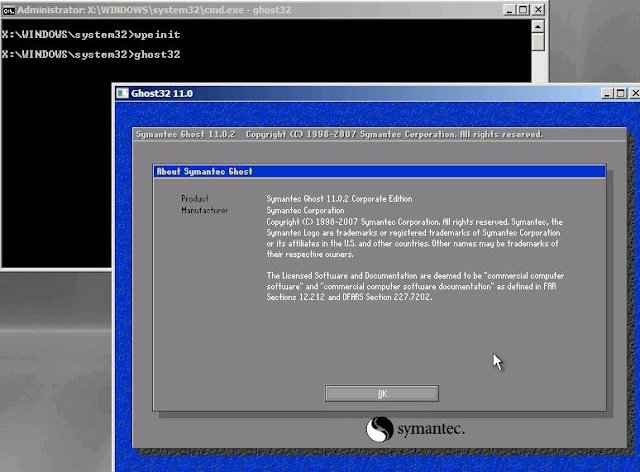The image size is (640, 472).
Task: Click the 'Sections 12.212 and DFARS' line
Action: (x=349, y=297)
